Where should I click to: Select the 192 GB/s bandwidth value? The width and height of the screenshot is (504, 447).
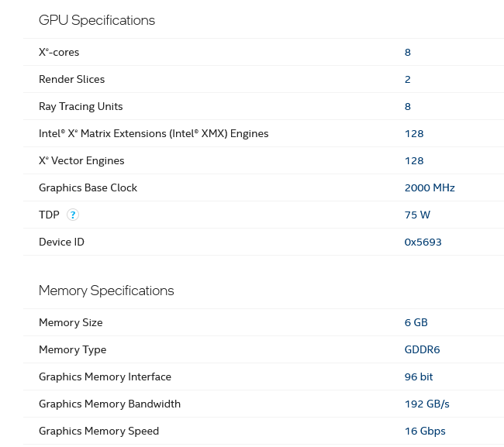426,404
